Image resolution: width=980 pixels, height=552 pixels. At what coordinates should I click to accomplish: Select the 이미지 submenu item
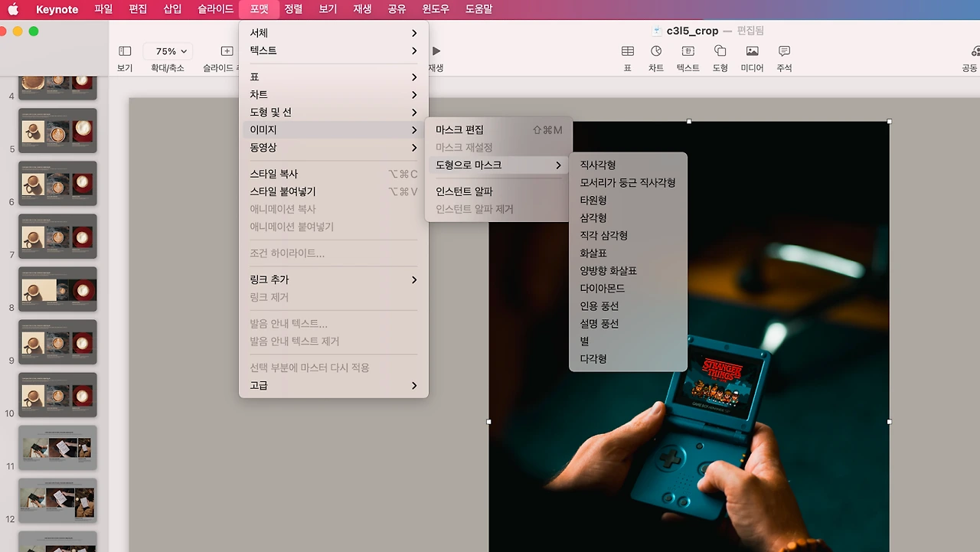coord(334,130)
